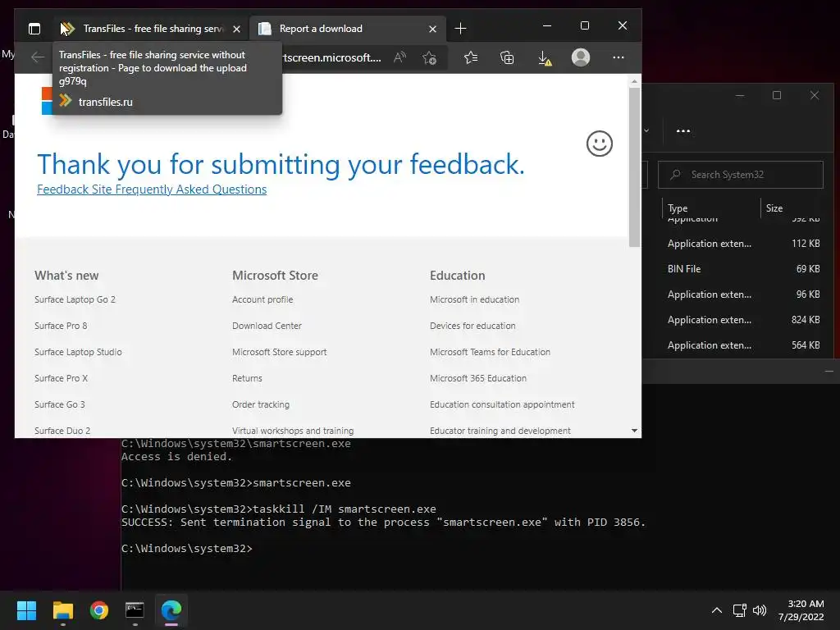Screen dimensions: 840x630
Task: Open the network status tray icon
Action: 740,610
